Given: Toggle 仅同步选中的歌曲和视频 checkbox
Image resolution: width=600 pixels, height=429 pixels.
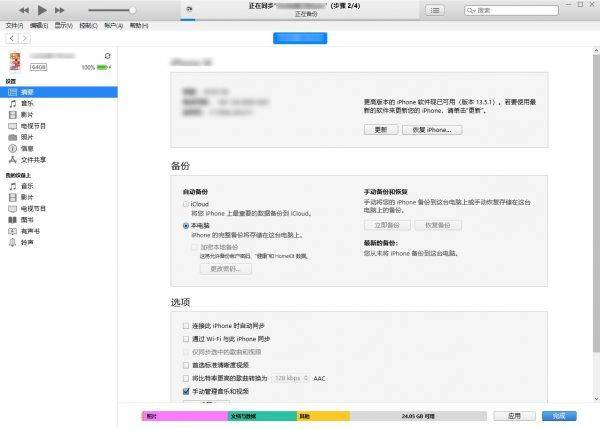Looking at the screenshot, I should [x=186, y=352].
